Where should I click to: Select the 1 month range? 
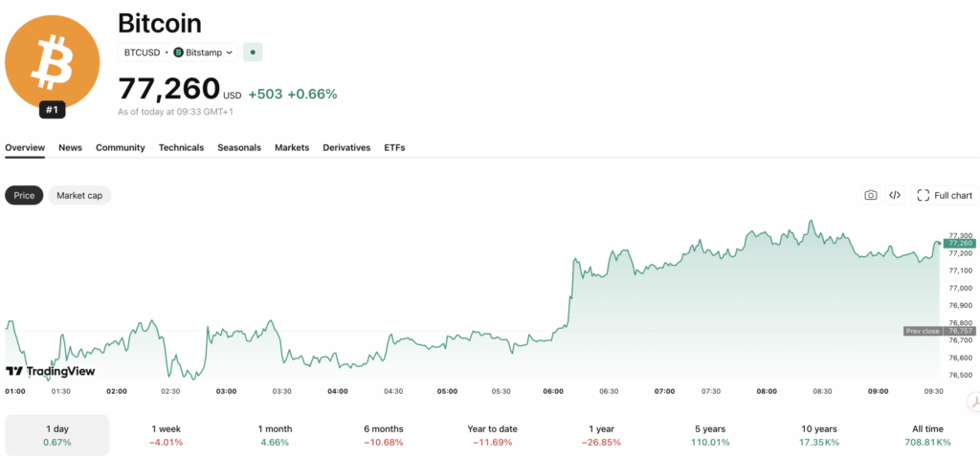point(275,435)
